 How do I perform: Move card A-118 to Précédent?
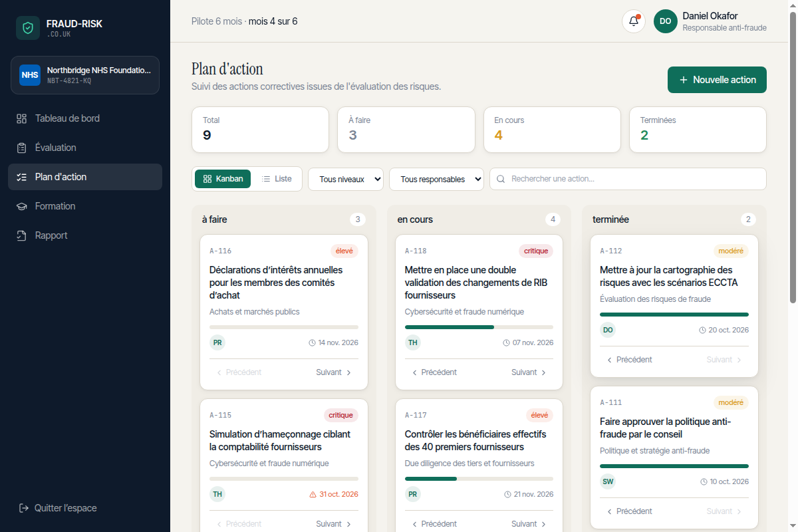(434, 372)
